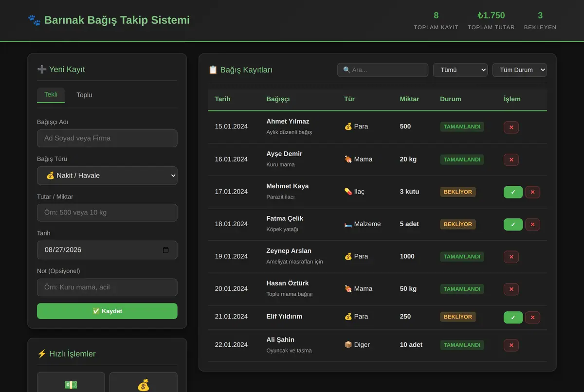This screenshot has height=392, width=584.
Task: Click the Tür column header
Action: pyautogui.click(x=349, y=99)
